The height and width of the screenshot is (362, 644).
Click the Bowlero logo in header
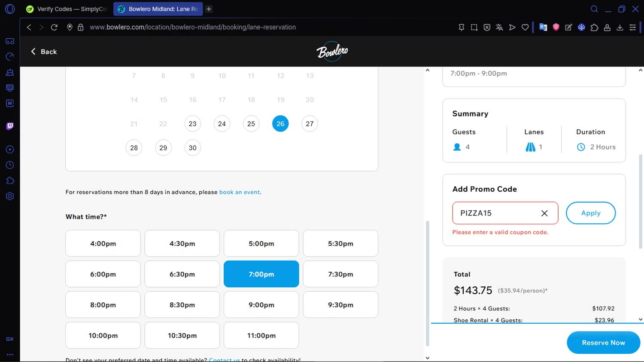click(332, 52)
